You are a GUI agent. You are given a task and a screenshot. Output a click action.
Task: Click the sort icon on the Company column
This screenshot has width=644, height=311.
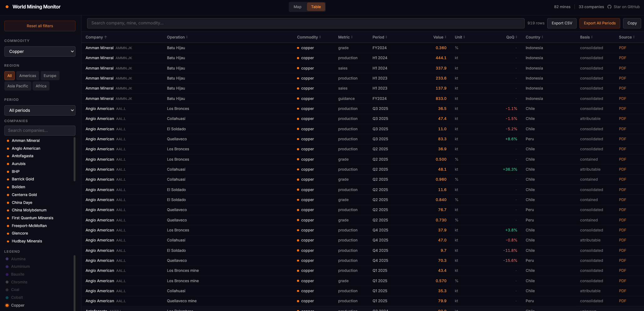click(106, 37)
